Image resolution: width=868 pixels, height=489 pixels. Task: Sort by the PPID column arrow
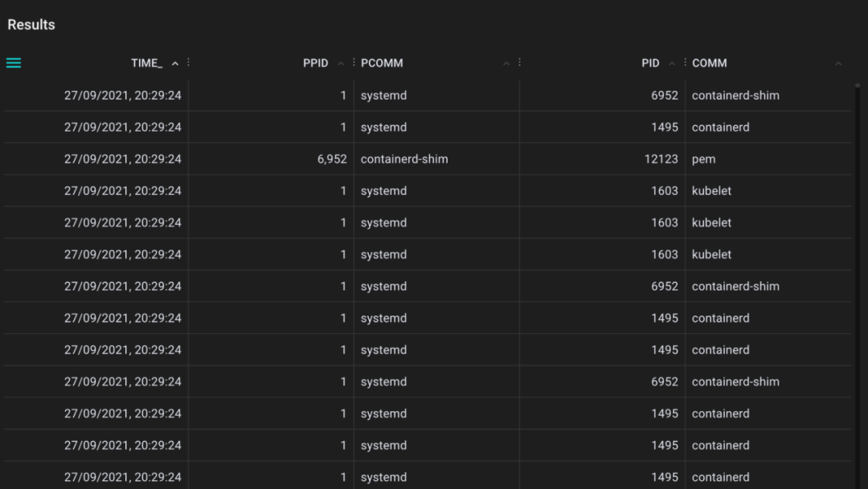341,63
